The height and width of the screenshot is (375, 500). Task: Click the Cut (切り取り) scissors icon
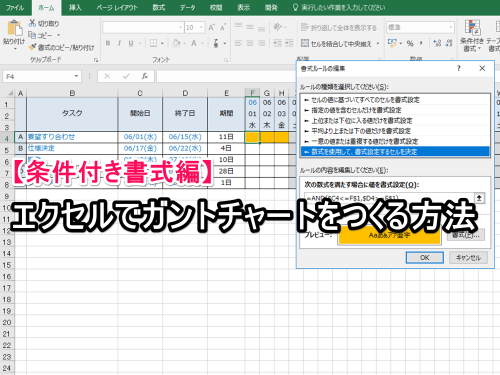32,23
